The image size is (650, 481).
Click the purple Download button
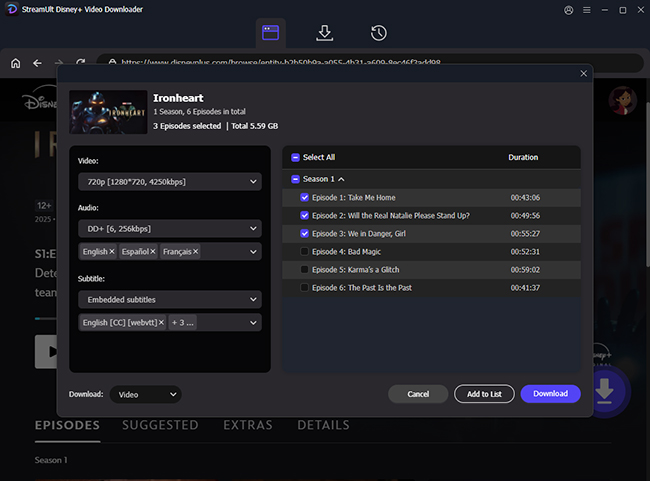tap(551, 394)
